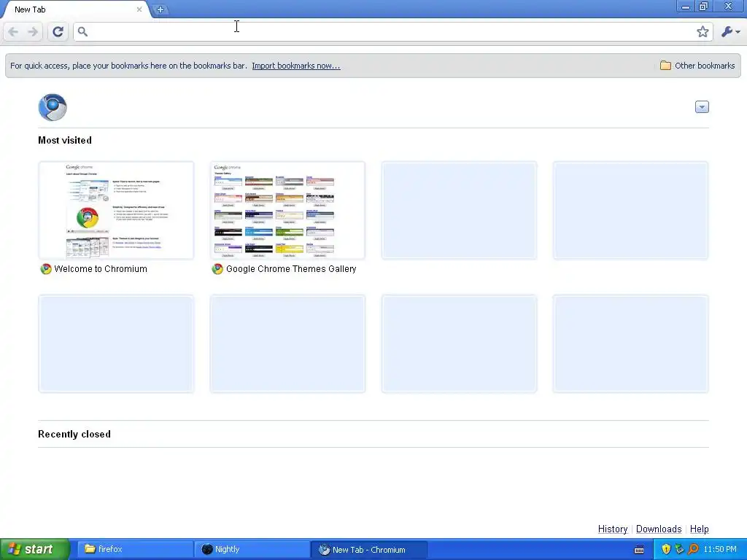Open the History link
The height and width of the screenshot is (560, 747).
(x=613, y=529)
